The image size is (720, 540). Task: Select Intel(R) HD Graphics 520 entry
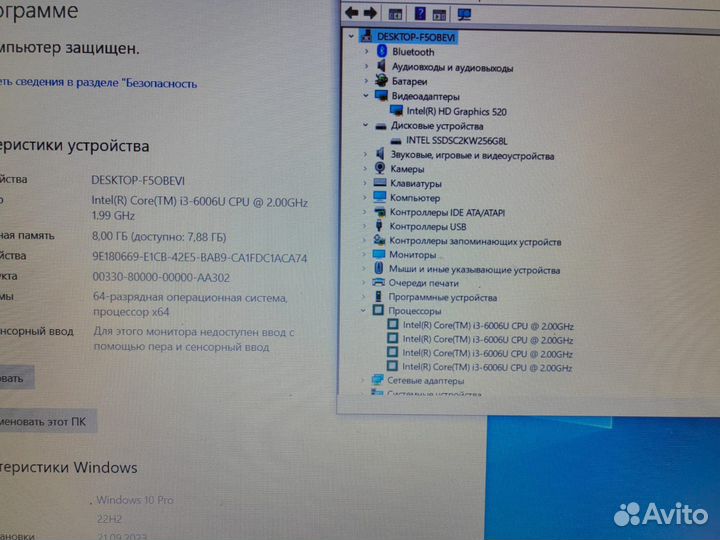pos(456,111)
